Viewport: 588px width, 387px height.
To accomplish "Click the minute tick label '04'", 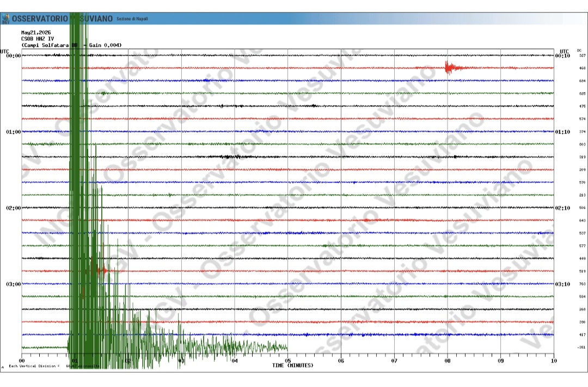I will pos(234,361).
